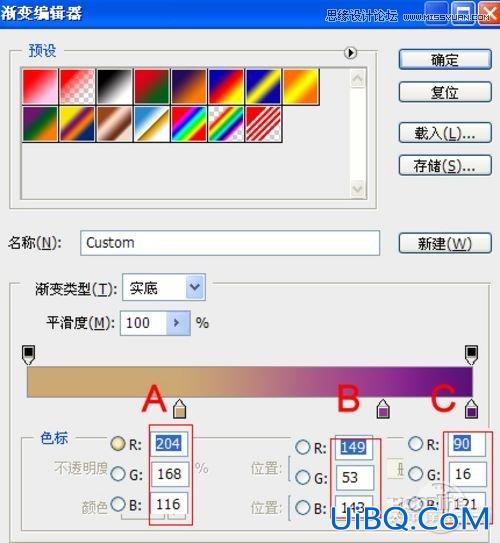The height and width of the screenshot is (543, 500).
Task: Click the 确定 confirm button
Action: 445,60
